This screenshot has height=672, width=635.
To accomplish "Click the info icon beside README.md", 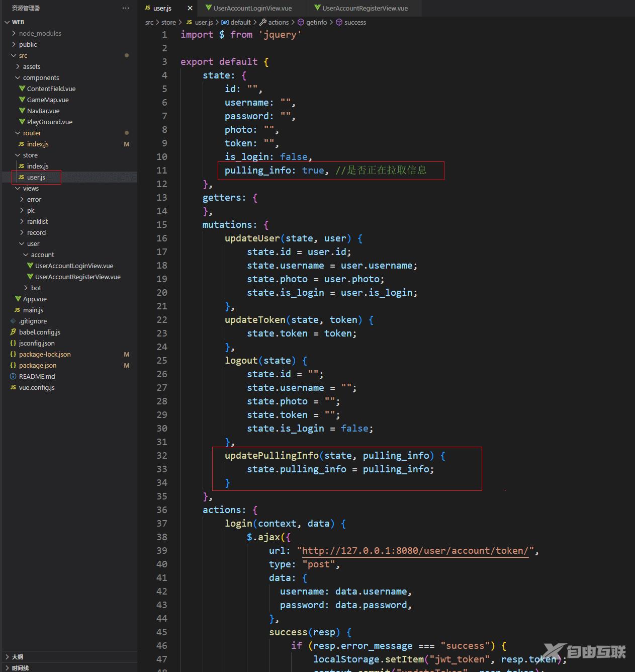I will (x=13, y=376).
